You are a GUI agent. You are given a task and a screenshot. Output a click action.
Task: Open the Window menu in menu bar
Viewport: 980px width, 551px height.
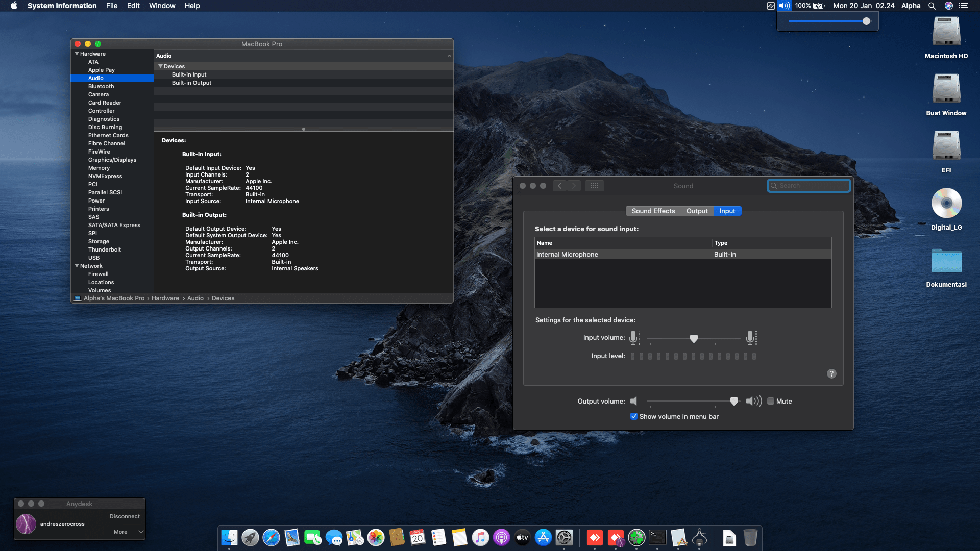point(162,6)
